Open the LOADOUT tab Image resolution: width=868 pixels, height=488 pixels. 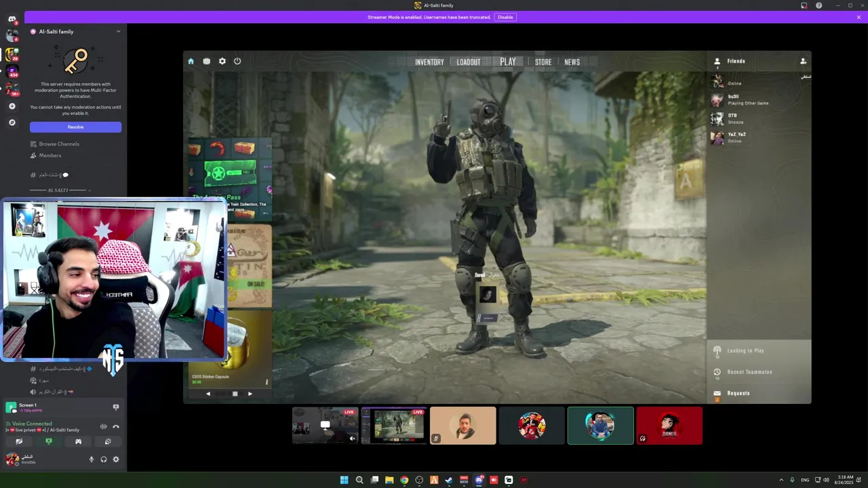click(468, 62)
